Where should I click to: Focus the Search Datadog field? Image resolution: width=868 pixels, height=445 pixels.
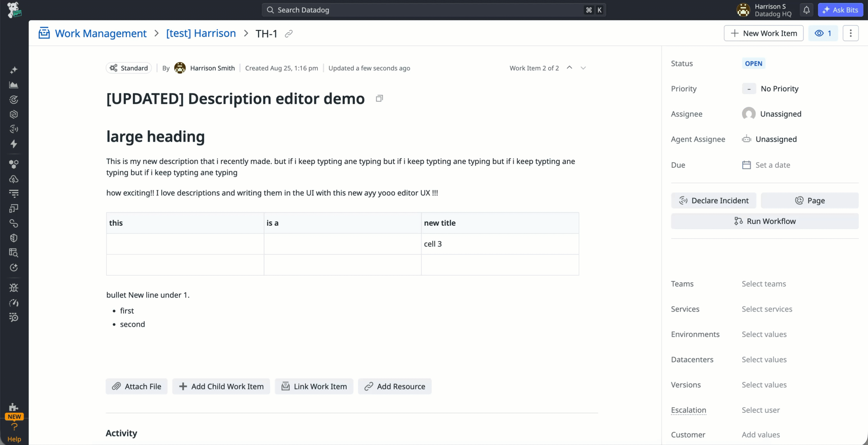coord(434,10)
